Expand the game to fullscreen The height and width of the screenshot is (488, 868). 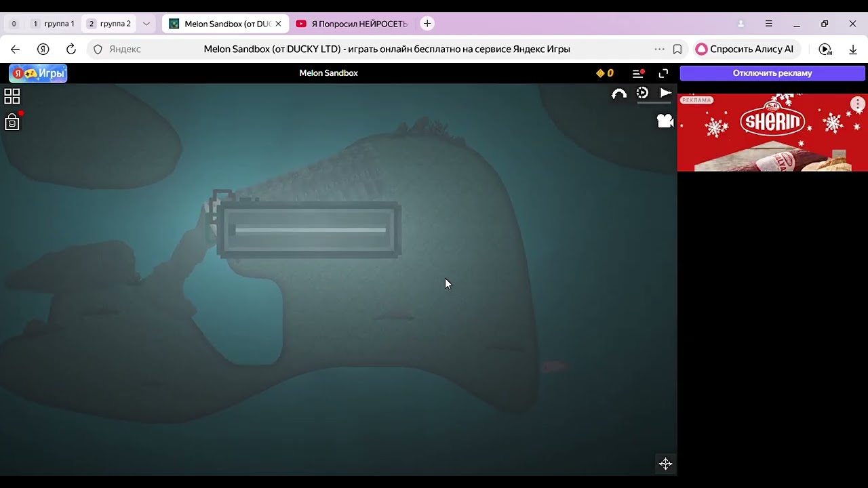tap(663, 73)
